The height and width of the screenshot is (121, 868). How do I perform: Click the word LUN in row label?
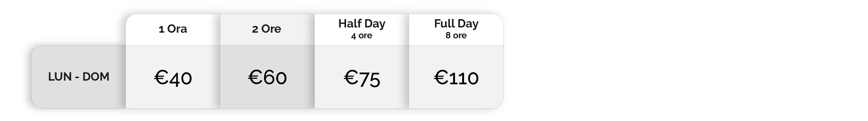coord(60,77)
